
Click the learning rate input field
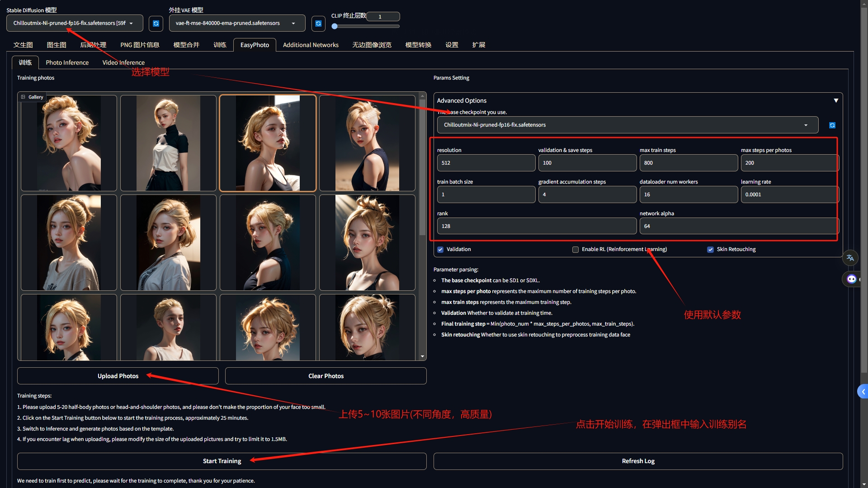click(x=789, y=194)
